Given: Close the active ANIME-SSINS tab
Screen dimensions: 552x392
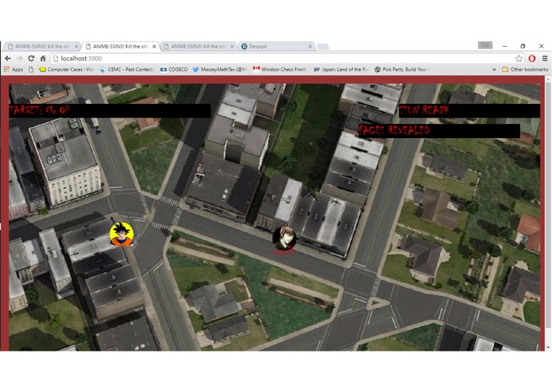Looking at the screenshot, I should pyautogui.click(x=154, y=46).
